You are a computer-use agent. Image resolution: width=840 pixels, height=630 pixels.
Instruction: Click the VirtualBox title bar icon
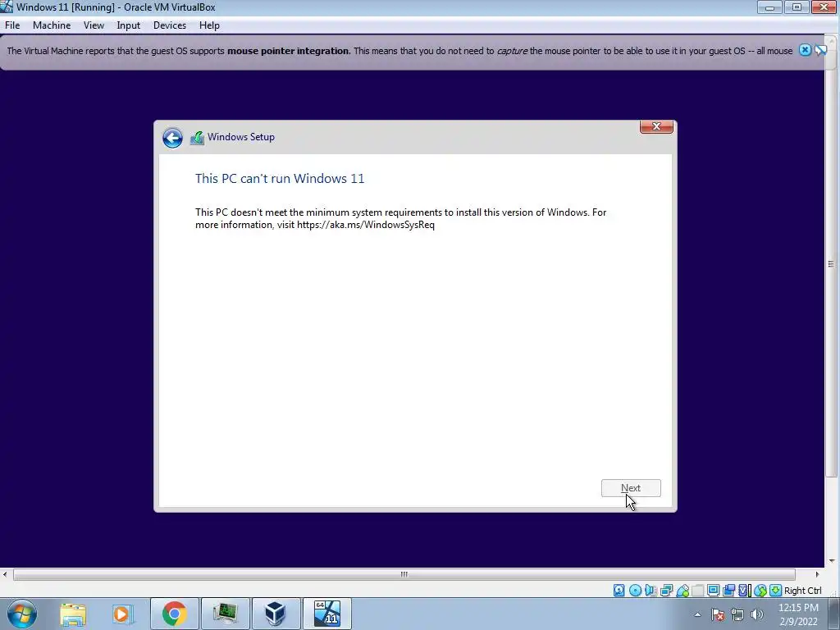pyautogui.click(x=7, y=7)
